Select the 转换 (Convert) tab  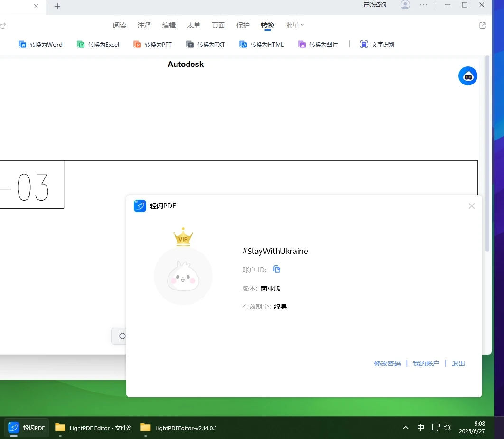[x=268, y=25]
